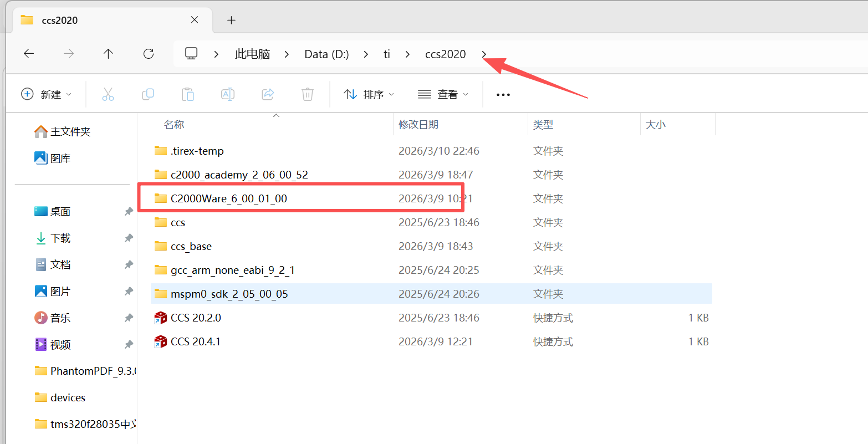
Task: Click the Share icon in toolbar
Action: (x=268, y=94)
